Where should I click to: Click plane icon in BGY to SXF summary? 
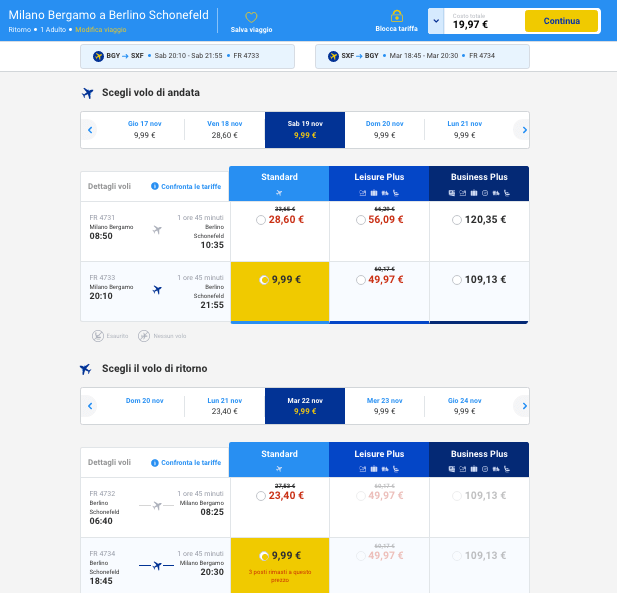coord(98,56)
